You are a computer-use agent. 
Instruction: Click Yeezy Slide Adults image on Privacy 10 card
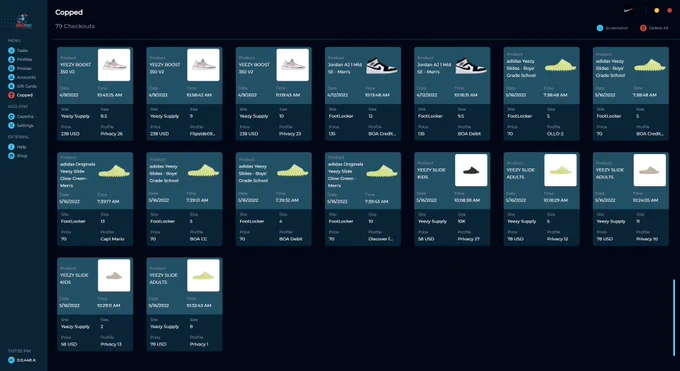click(650, 170)
